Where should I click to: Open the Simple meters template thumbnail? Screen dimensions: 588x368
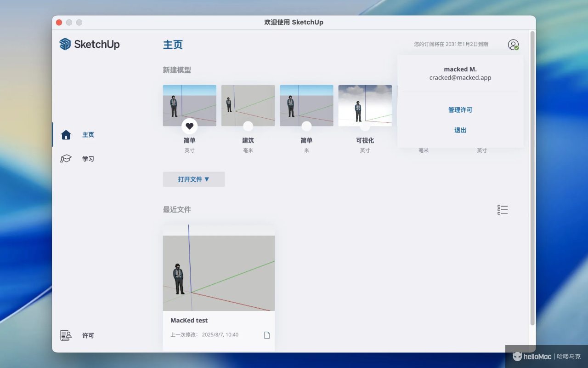point(306,105)
